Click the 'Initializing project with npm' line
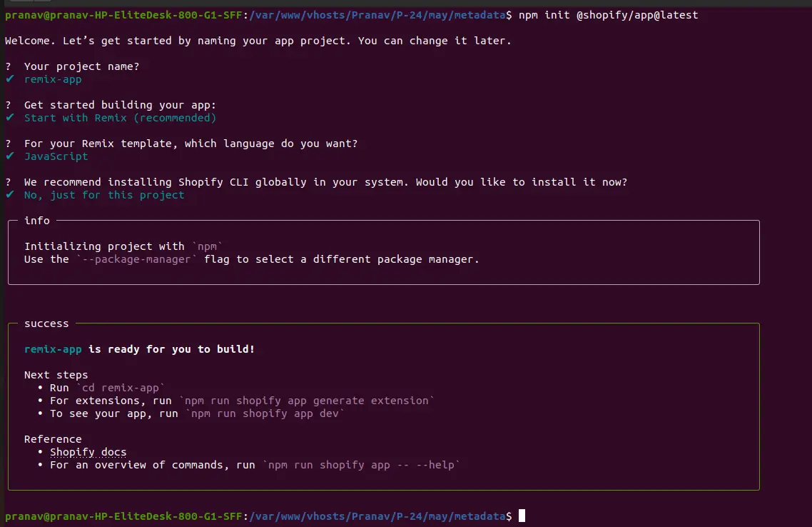Screen dimensions: 812x527 123,246
